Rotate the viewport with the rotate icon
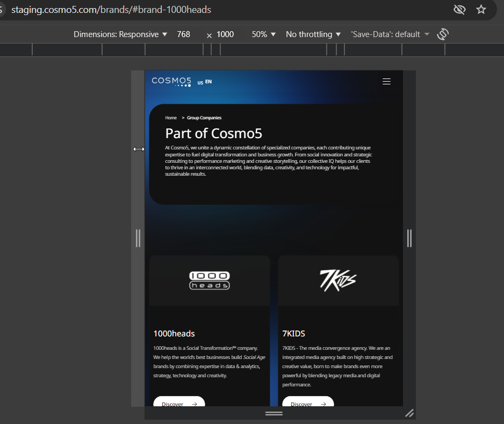This screenshot has width=504, height=424. 443,34
